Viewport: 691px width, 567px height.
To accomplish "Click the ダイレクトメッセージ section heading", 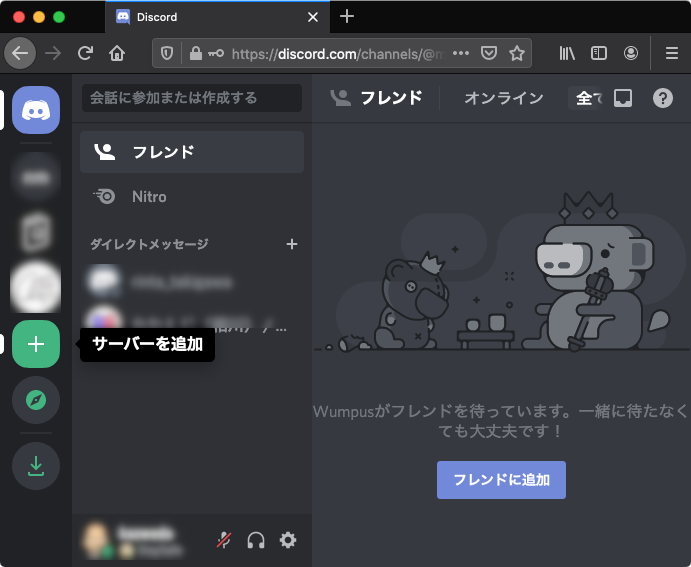I will tap(149, 244).
